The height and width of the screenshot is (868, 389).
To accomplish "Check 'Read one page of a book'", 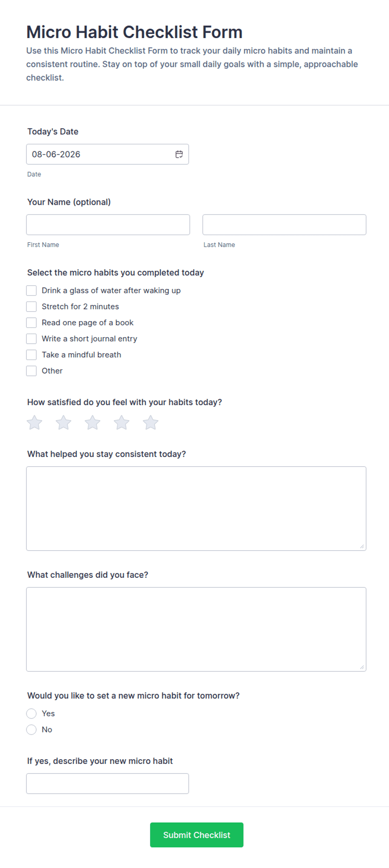I will pyautogui.click(x=31, y=323).
